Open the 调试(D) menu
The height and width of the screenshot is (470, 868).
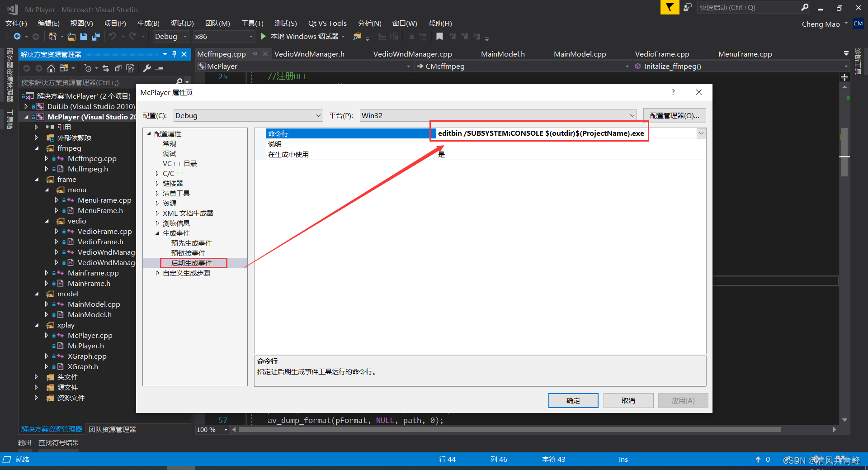pyautogui.click(x=182, y=24)
